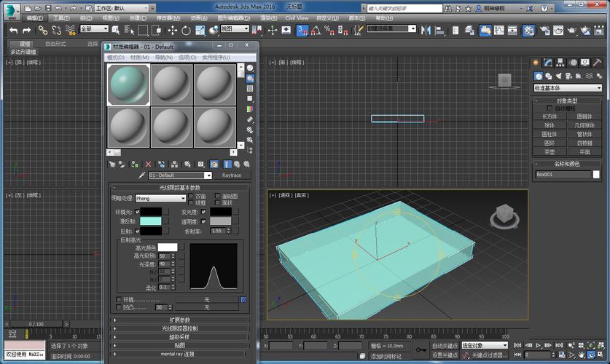Click the 长方体 (Box) button

point(550,116)
